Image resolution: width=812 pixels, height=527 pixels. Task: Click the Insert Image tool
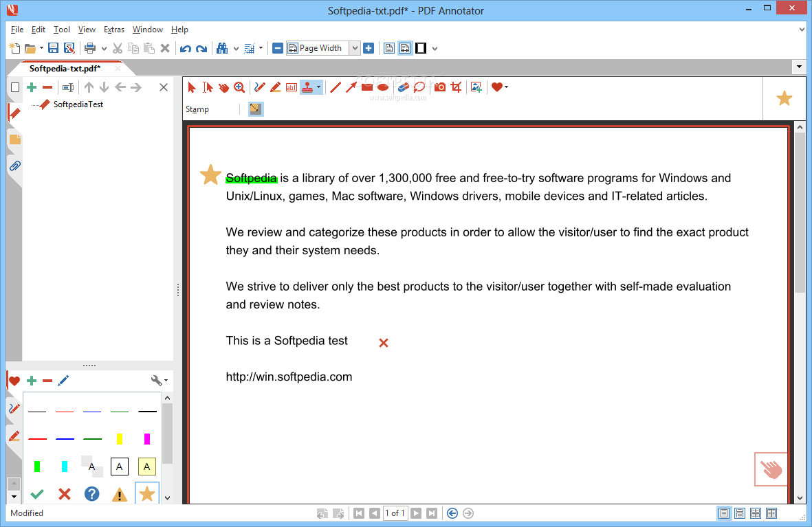476,87
